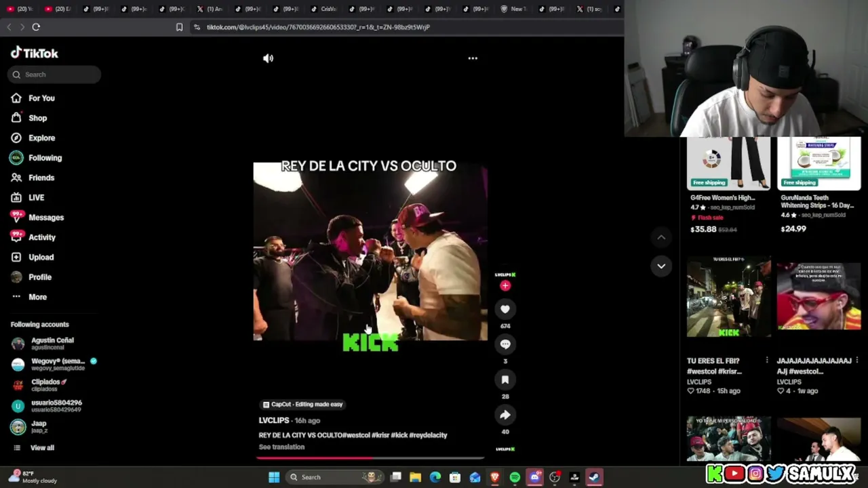This screenshot has height=488, width=868.
Task: Open the video's three-dot options menu
Action: 473,58
